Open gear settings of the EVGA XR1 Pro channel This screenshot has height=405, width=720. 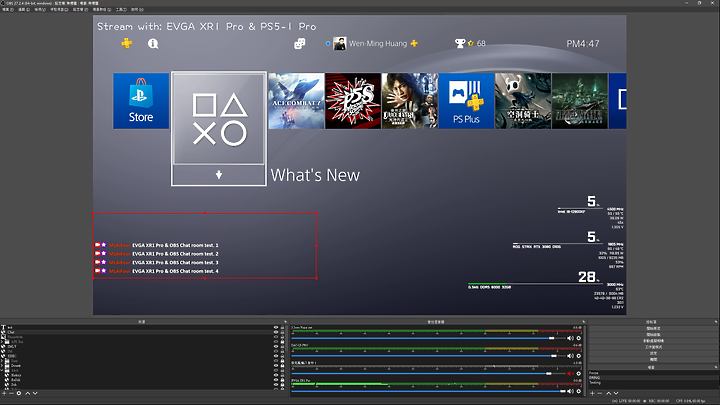[579, 391]
